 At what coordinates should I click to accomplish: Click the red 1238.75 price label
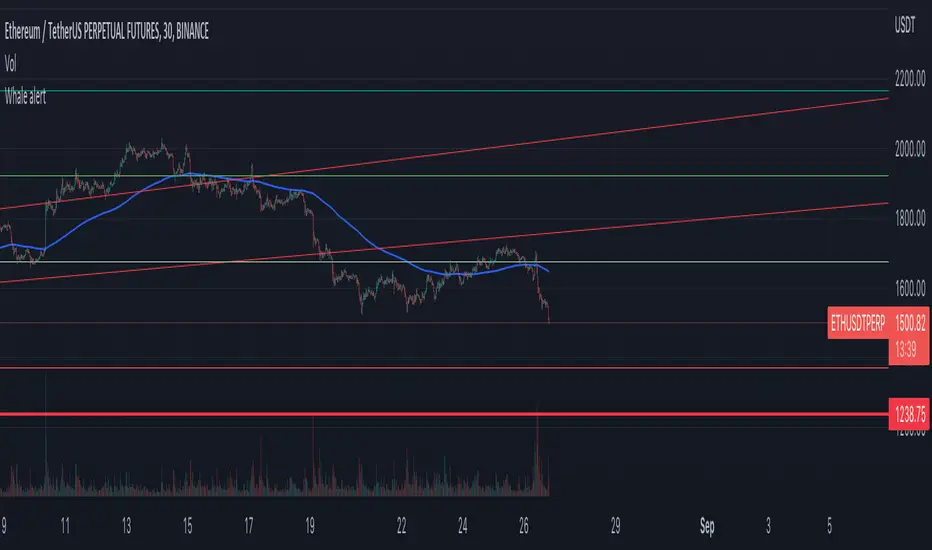(908, 413)
